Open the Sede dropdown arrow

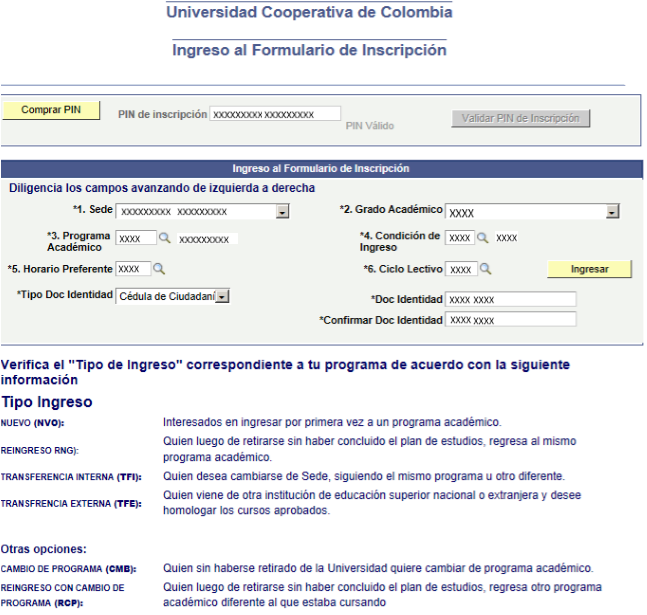[283, 212]
